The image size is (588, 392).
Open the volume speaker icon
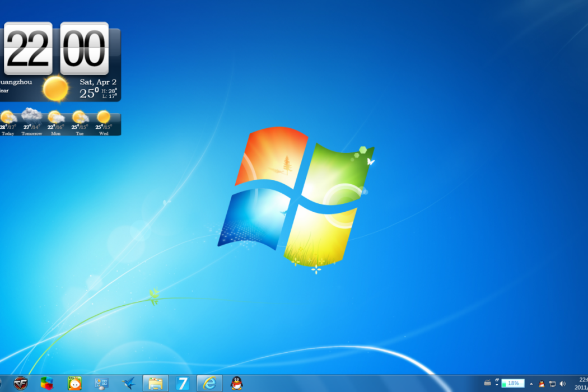(x=562, y=384)
